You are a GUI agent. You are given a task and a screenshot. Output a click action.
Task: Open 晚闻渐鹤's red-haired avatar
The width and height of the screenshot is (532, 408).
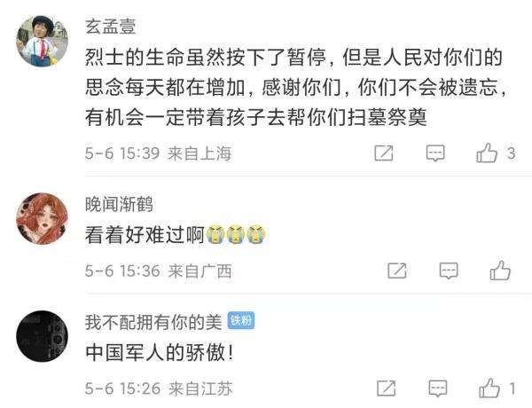coord(42,218)
